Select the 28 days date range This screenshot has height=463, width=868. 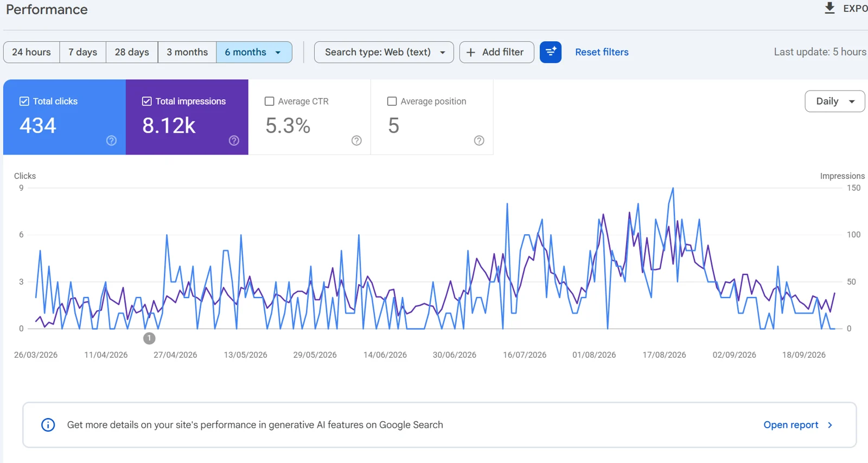[x=132, y=52]
